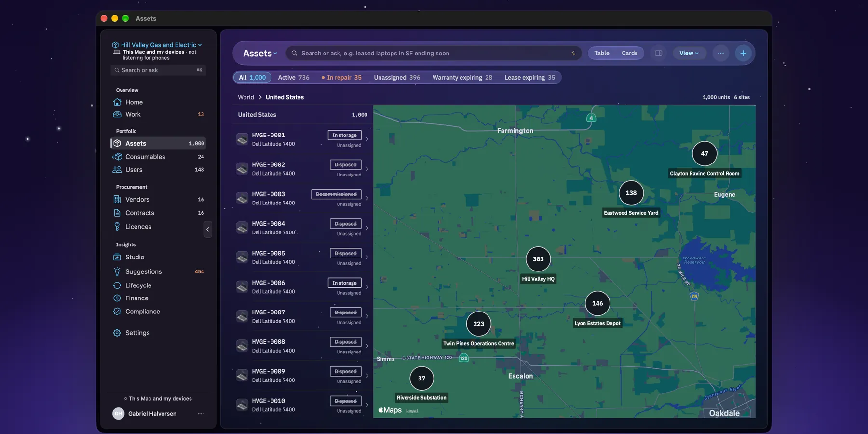The image size is (868, 434).
Task: Open the Home sidebar item
Action: (158, 102)
